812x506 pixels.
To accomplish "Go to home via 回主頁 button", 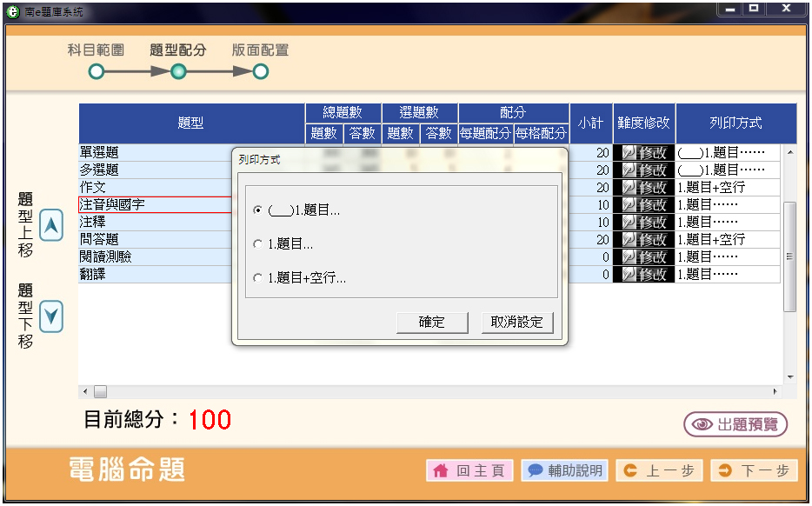I will 469,470.
